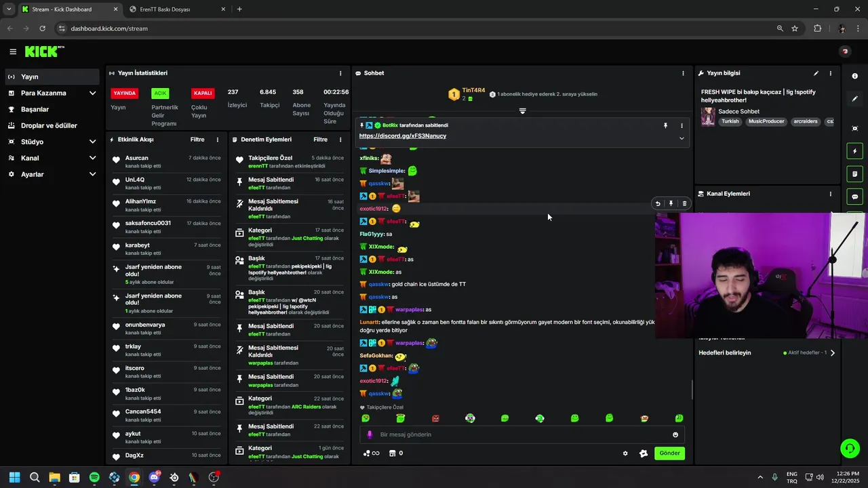The image size is (868, 488).
Task: Open Hedefleri belirleyin arrow
Action: (x=833, y=352)
